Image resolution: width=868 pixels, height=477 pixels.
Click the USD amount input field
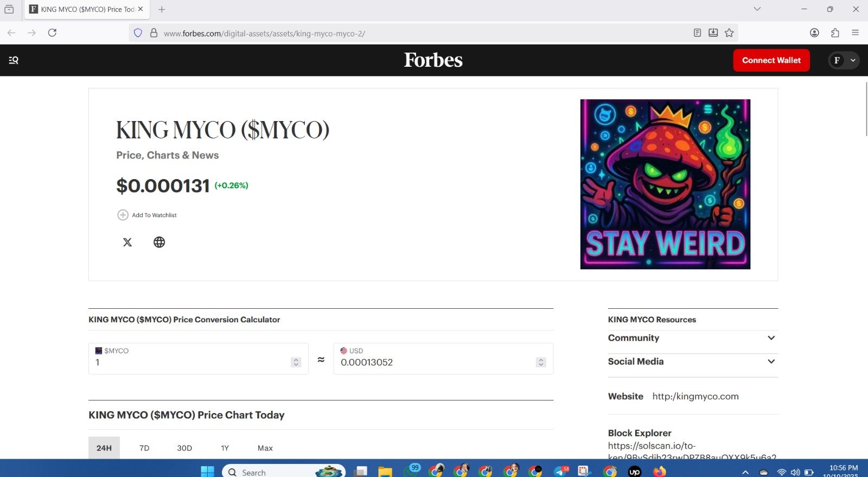tap(434, 362)
